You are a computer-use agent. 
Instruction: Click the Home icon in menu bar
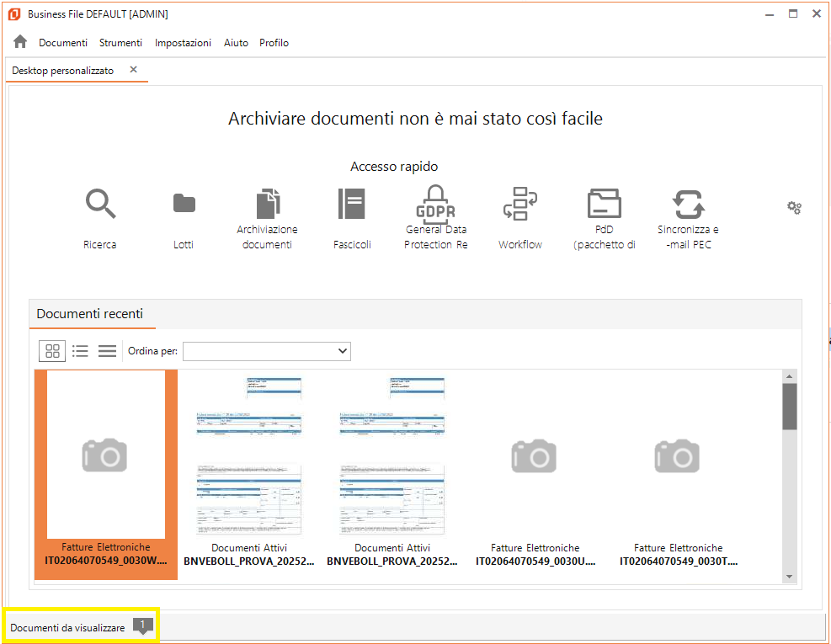click(x=20, y=42)
